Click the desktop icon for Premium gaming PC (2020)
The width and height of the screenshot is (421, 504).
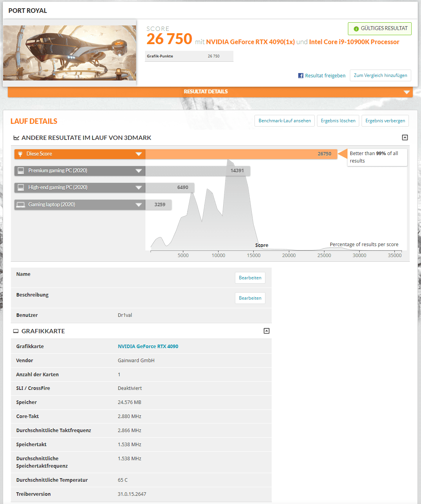click(21, 171)
